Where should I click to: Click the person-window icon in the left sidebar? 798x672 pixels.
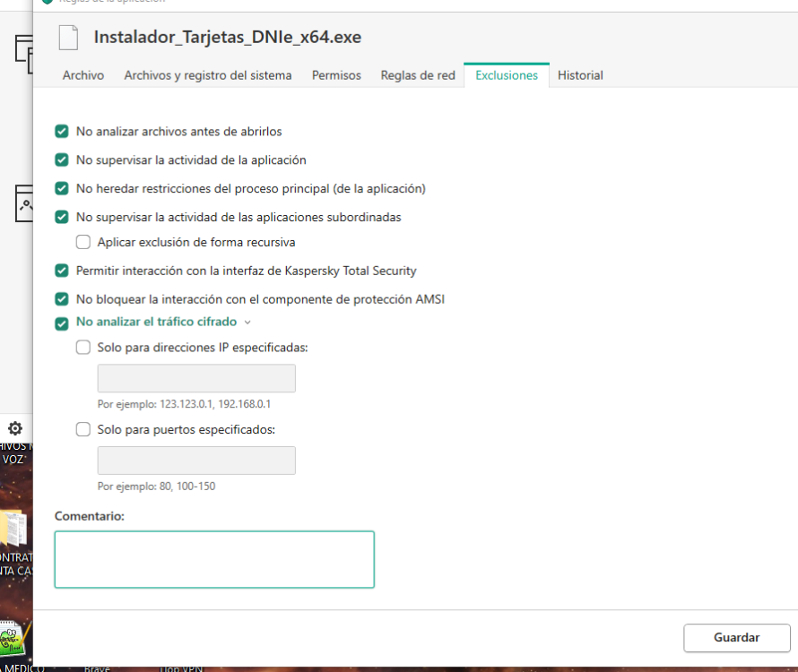24,203
